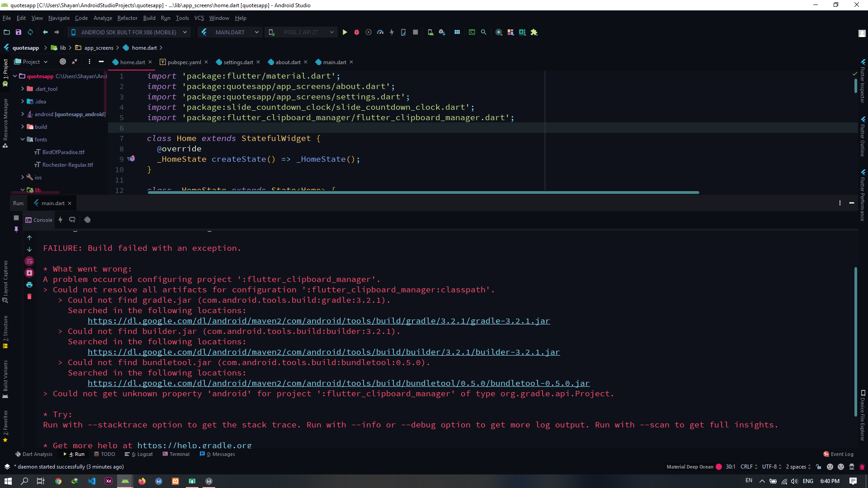Run with coverage from the toolbar

click(368, 33)
